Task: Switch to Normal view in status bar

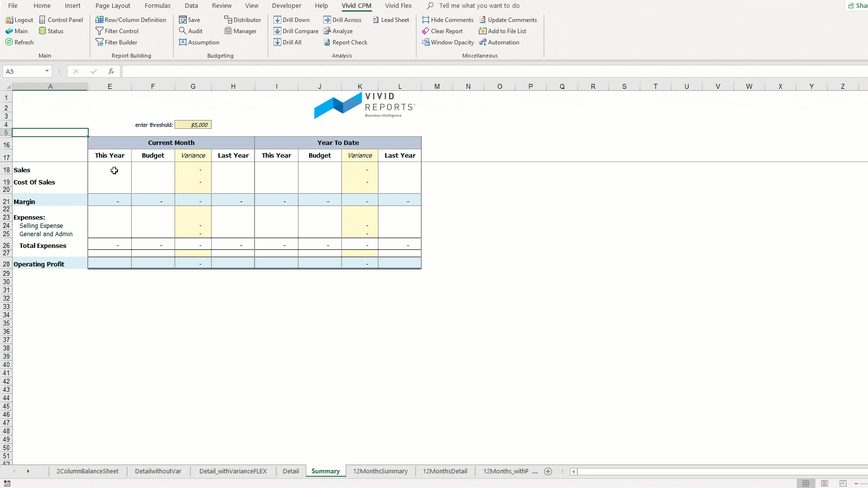Action: [x=806, y=484]
